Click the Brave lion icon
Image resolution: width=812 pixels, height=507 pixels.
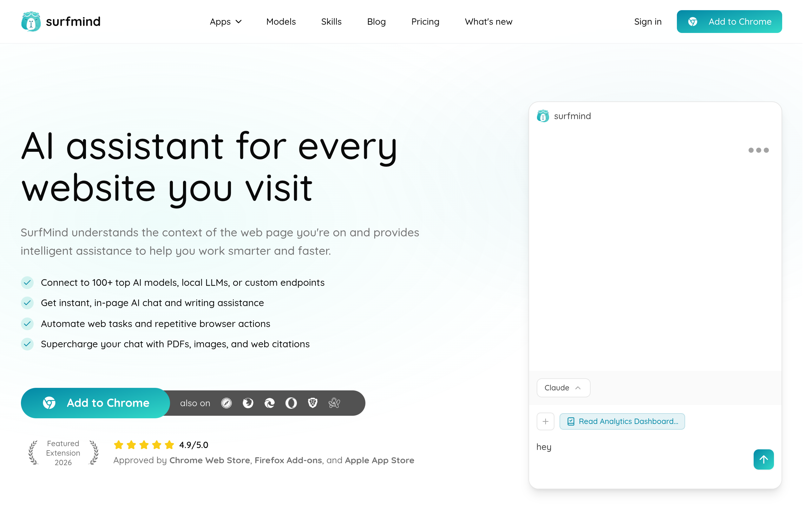[x=313, y=403]
